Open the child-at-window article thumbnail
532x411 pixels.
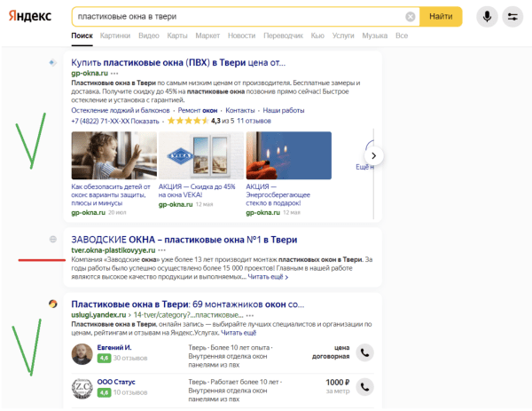click(113, 156)
